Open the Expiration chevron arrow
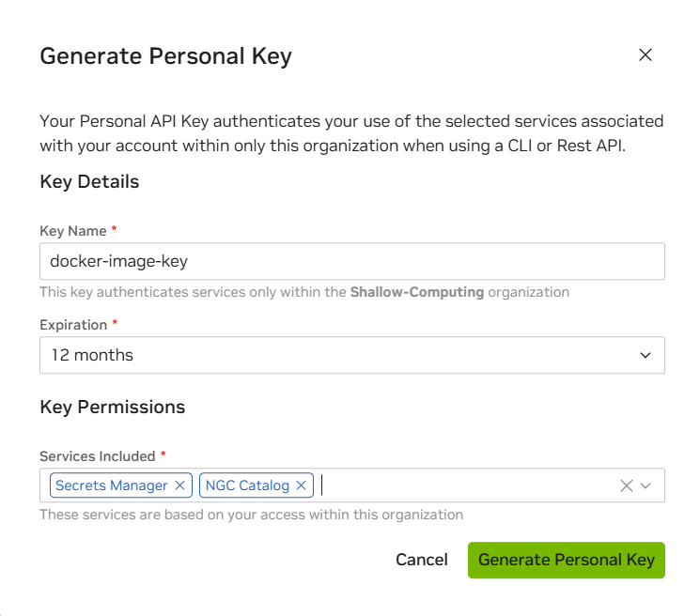700x616 pixels. coord(646,355)
